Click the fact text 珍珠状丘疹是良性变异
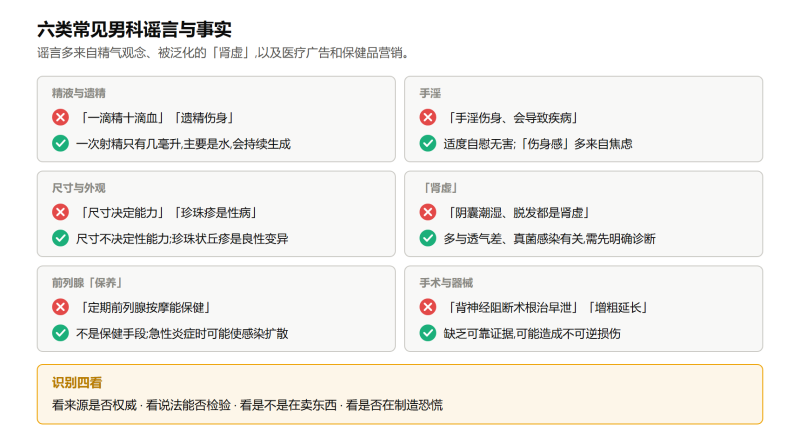 (230, 239)
